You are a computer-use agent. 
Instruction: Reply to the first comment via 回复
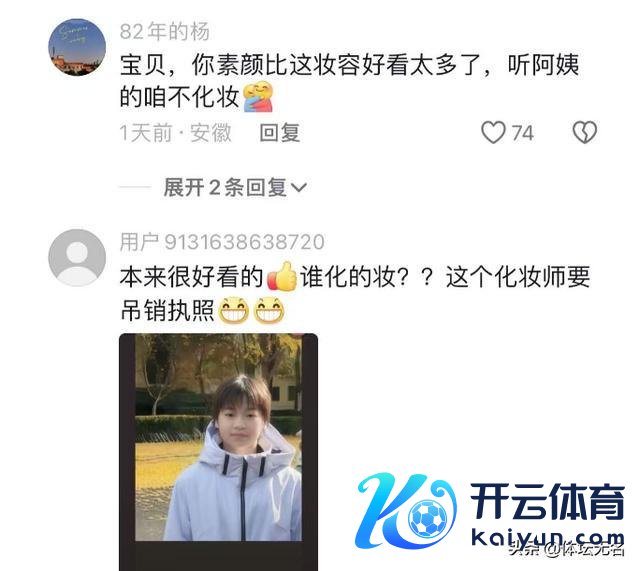[280, 133]
